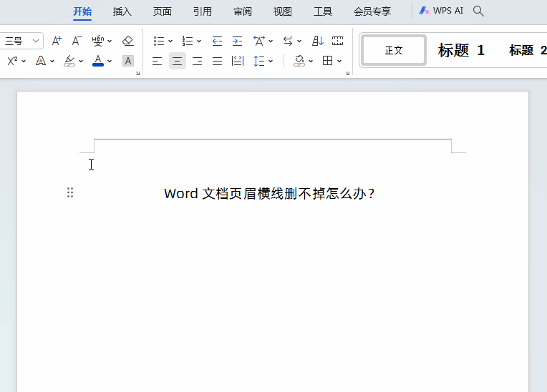Apply superscript X² formatting
The image size is (547, 392).
tap(12, 61)
